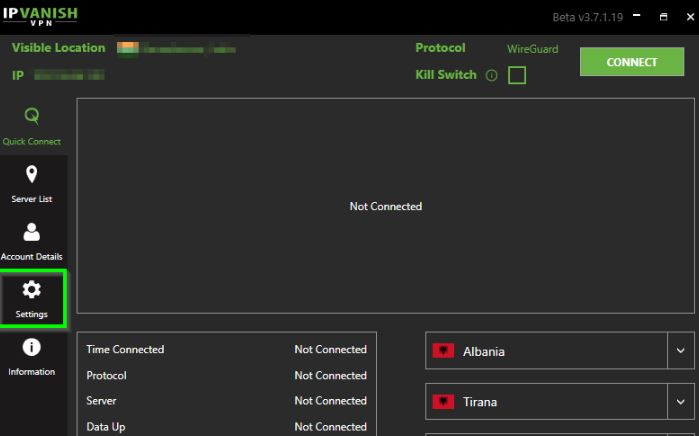Click the Not Connected status in graph
This screenshot has height=436, width=699.
click(x=386, y=206)
